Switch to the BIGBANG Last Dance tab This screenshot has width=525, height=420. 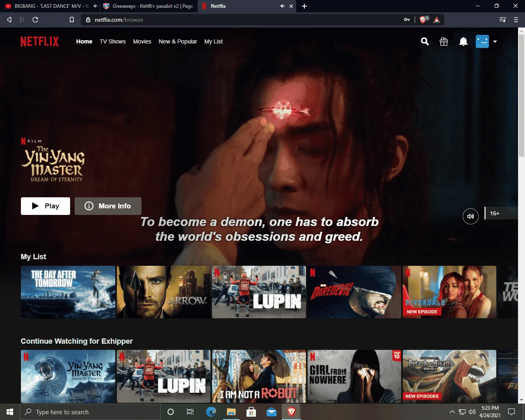tap(49, 6)
